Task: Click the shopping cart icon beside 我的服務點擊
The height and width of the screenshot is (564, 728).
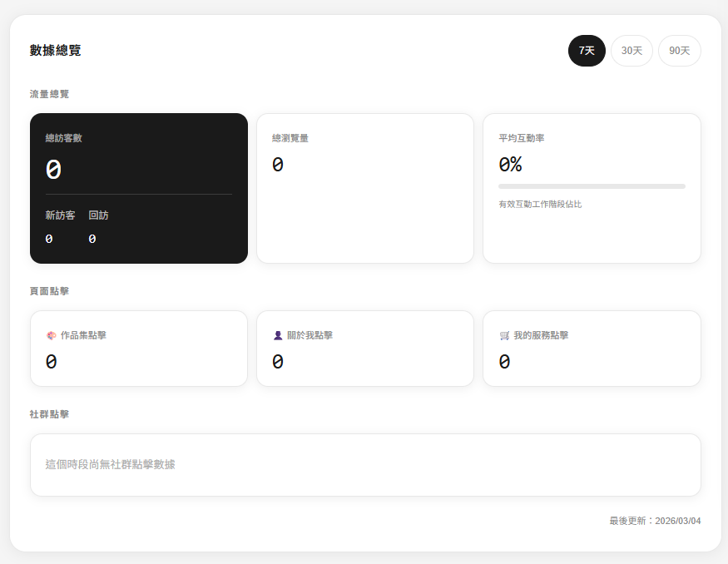Action: tap(504, 335)
